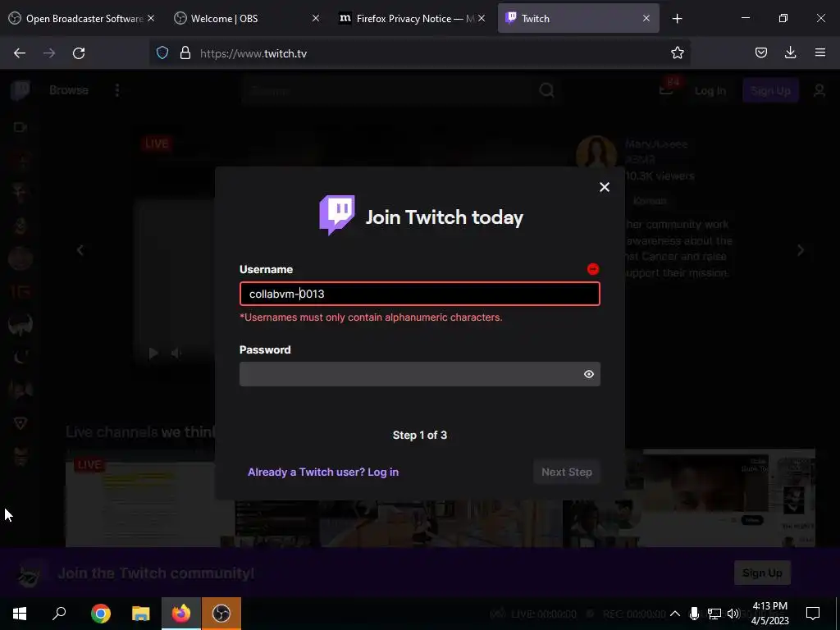Reload the current page
The image size is (840, 630).
click(x=79, y=53)
